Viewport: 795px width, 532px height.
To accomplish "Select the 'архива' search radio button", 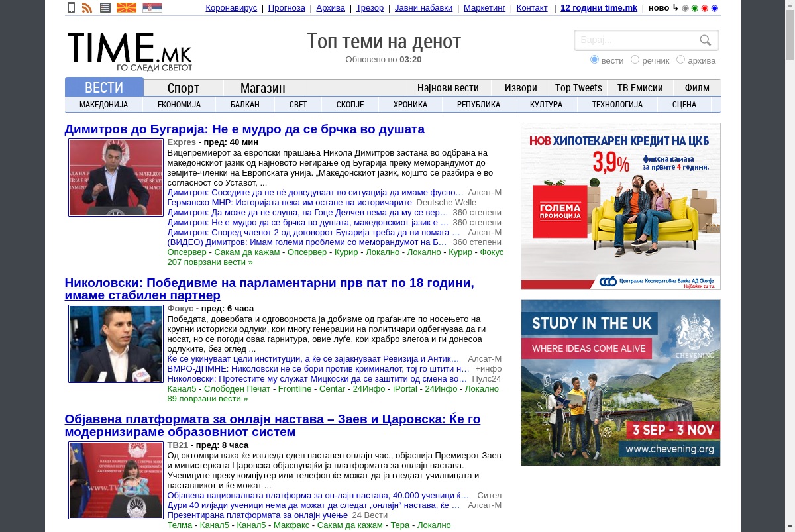I will click(x=680, y=60).
